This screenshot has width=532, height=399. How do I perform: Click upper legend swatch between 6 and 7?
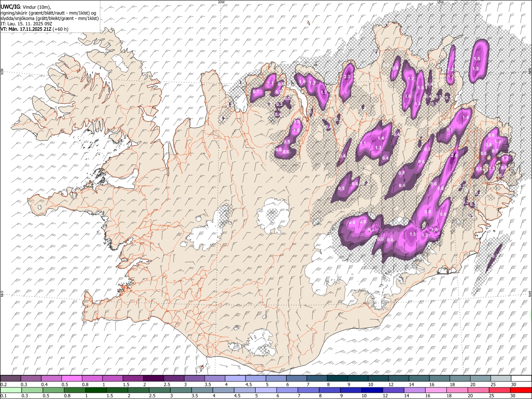(x=296, y=378)
